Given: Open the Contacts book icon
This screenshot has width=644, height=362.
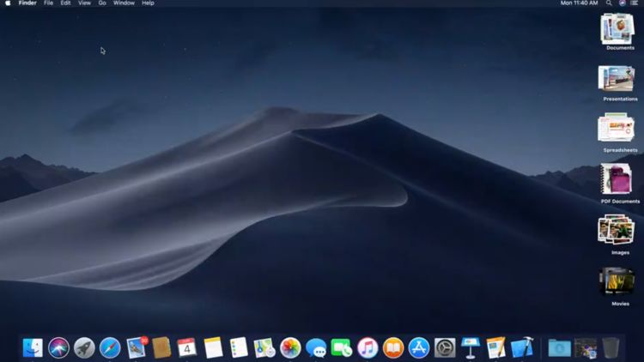Looking at the screenshot, I should coord(161,348).
